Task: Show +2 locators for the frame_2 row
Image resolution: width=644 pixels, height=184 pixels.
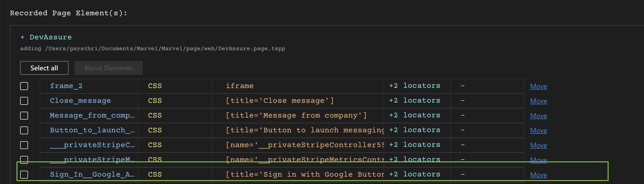Action: [x=414, y=86]
